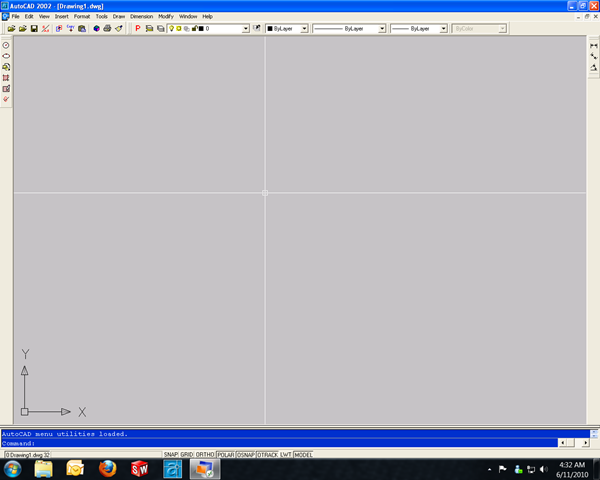Click the clipboard Paste toolbar icon
The height and width of the screenshot is (480, 600).
tap(82, 29)
